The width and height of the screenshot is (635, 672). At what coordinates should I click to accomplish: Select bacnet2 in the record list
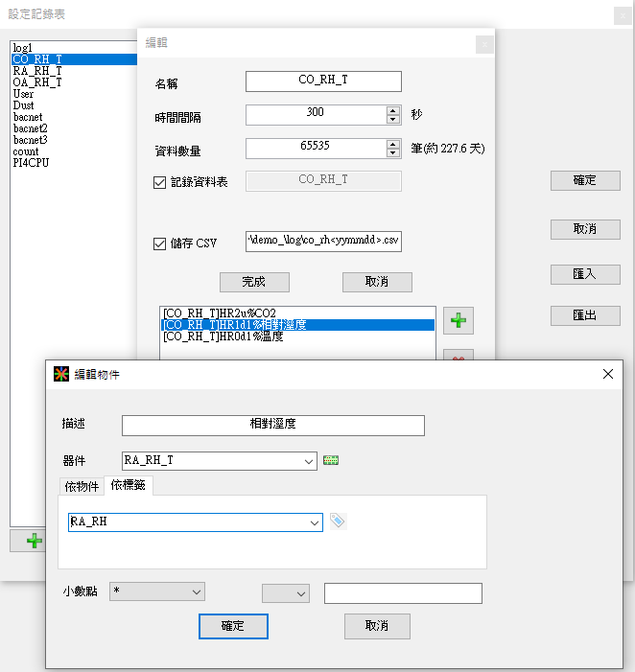point(31,128)
